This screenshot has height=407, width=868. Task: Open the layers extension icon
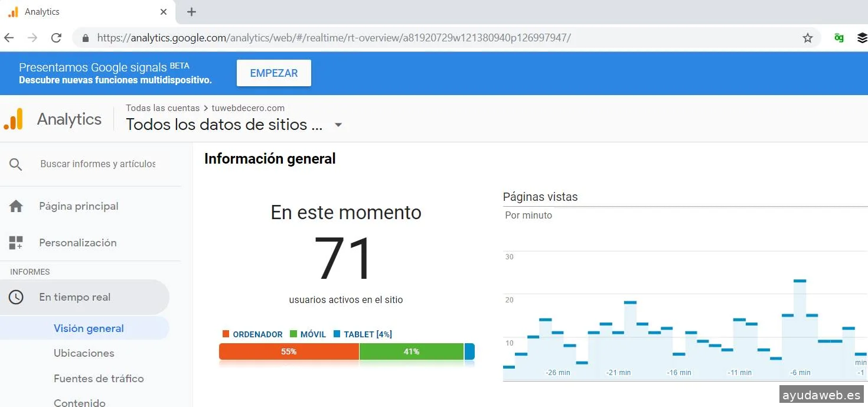click(862, 38)
